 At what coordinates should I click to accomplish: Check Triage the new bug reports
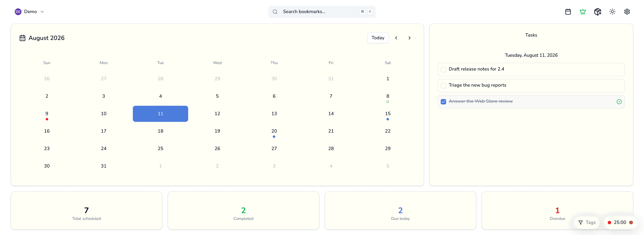(443, 86)
